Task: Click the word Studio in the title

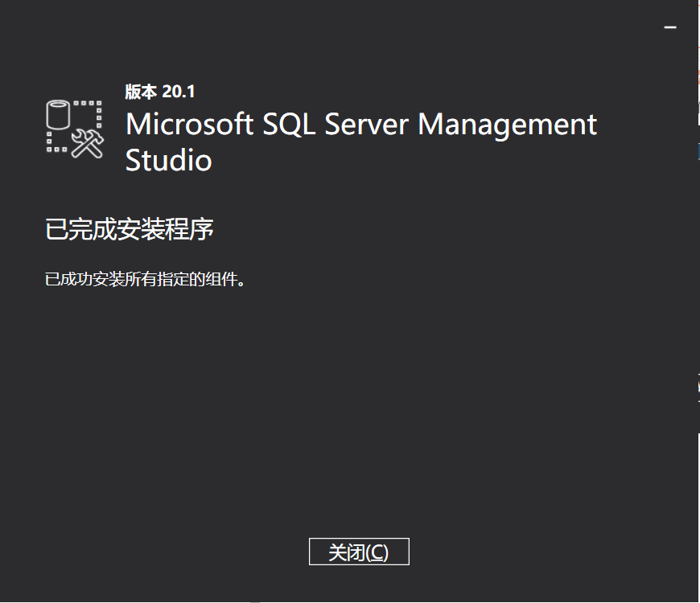Action: [x=169, y=160]
